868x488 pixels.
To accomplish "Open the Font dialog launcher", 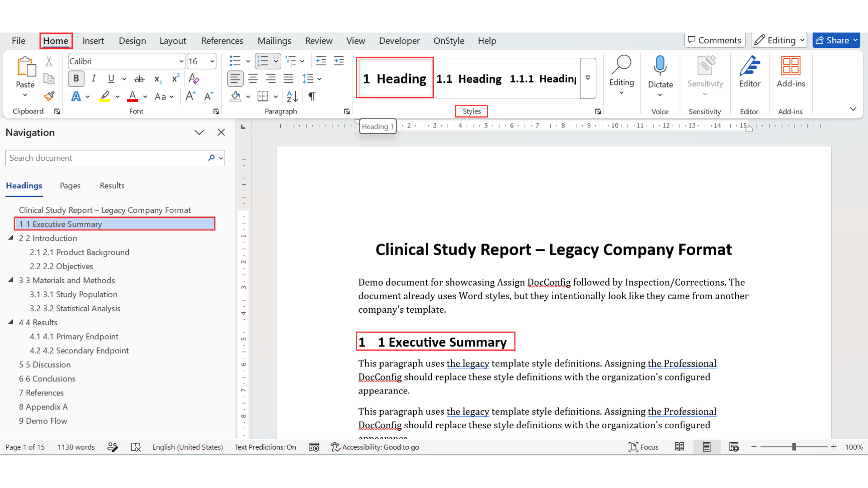I will click(x=216, y=112).
